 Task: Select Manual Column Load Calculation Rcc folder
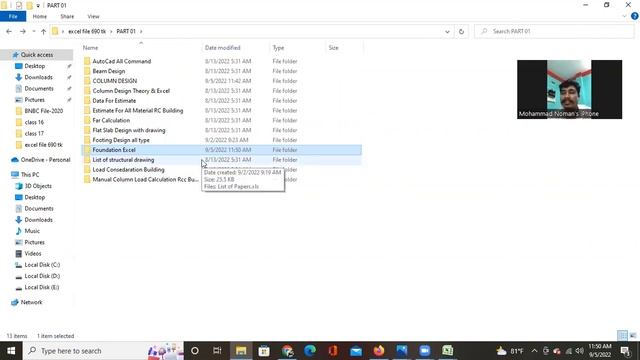coord(145,180)
